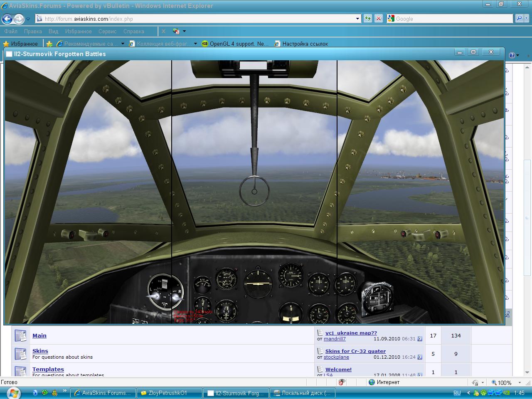Screen dimensions: 532x399
Task: Open the Templates forum link
Action: point(48,369)
